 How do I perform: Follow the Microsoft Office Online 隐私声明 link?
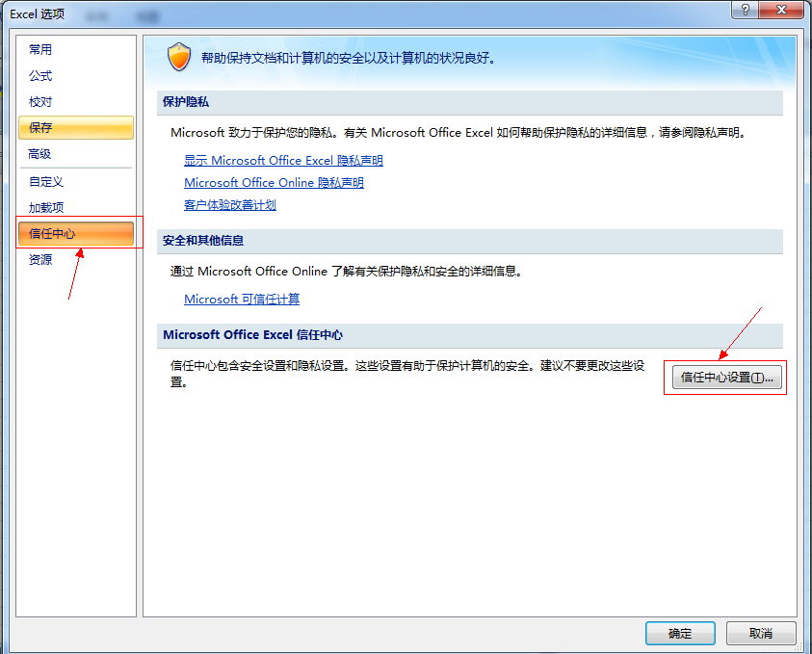pyautogui.click(x=274, y=183)
